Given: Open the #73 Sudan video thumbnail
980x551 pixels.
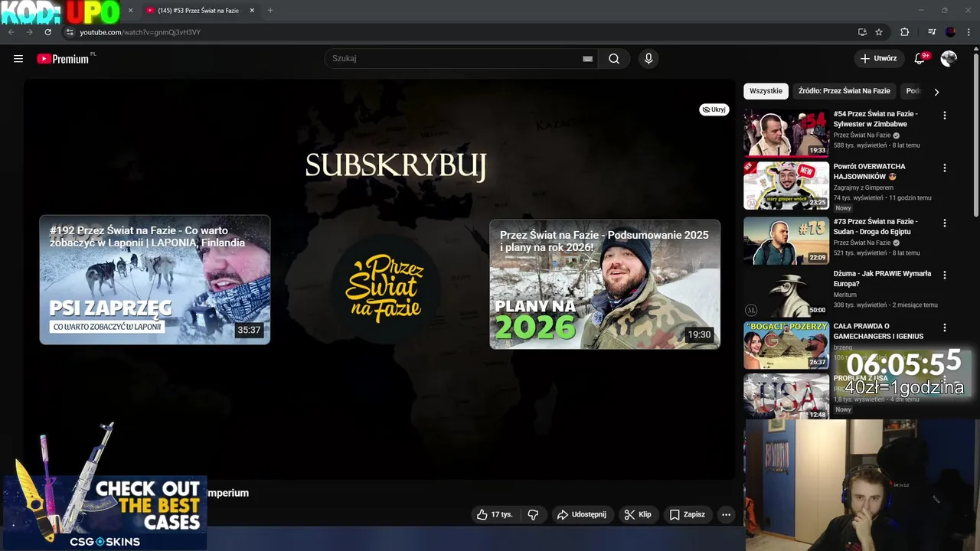Looking at the screenshot, I should coord(786,240).
